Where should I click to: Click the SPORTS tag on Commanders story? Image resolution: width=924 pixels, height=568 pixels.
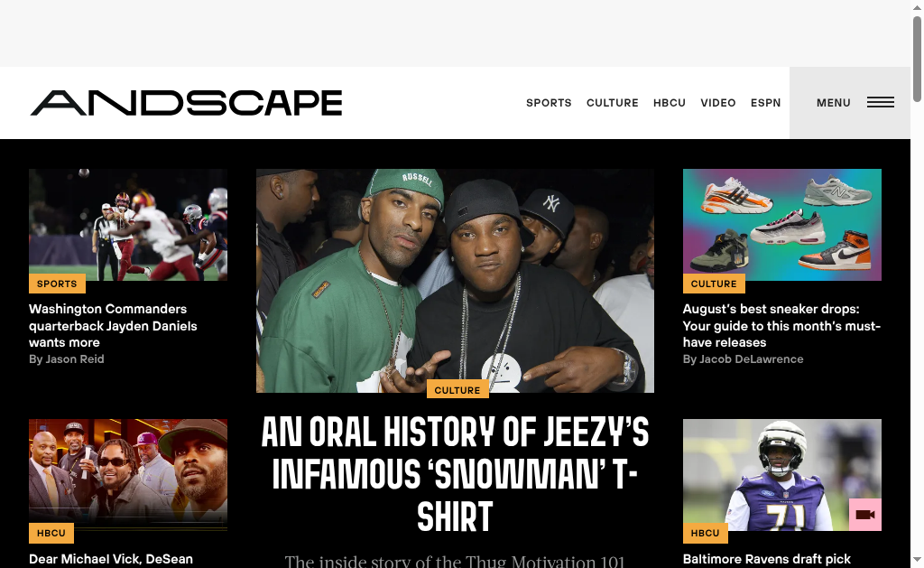tap(57, 284)
